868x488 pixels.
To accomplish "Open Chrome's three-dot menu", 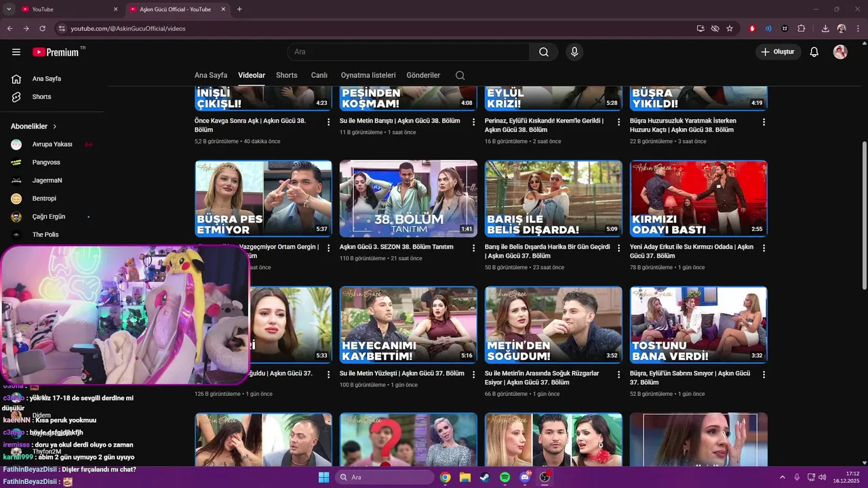I will 858,28.
